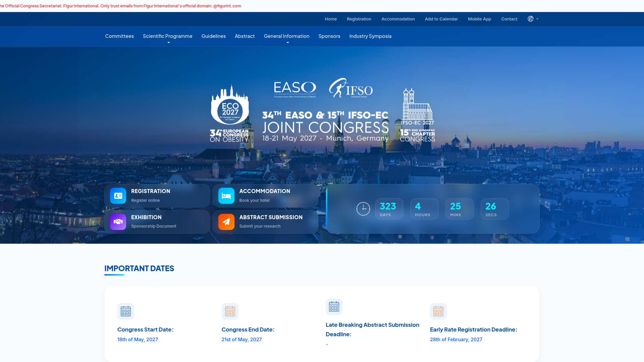Viewport: 644px width, 362px height.
Task: Click the Congress End Date label
Action: click(x=248, y=329)
